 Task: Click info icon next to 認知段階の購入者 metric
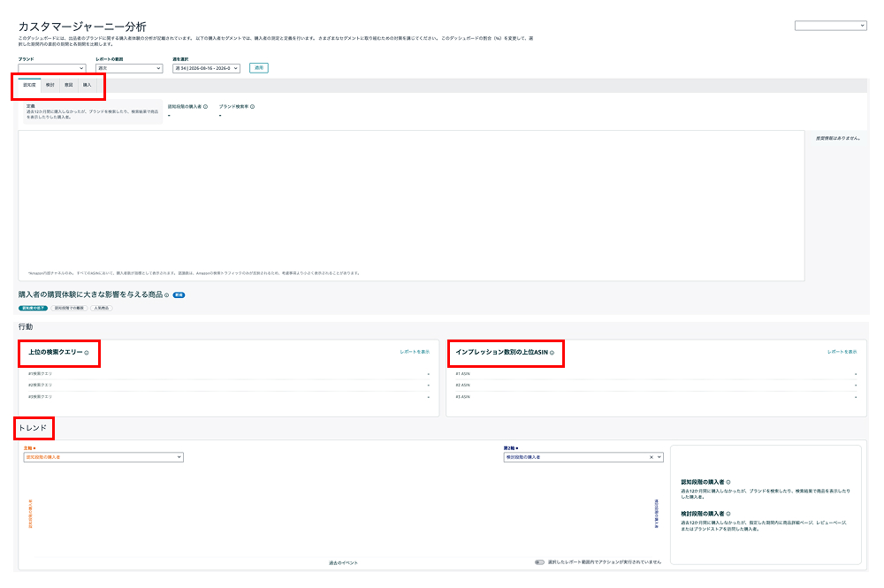click(x=206, y=107)
